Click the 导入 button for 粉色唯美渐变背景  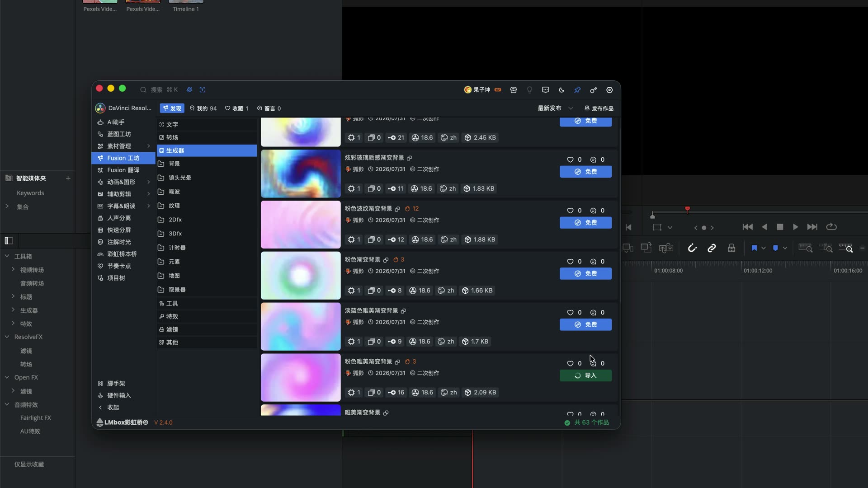point(585,375)
